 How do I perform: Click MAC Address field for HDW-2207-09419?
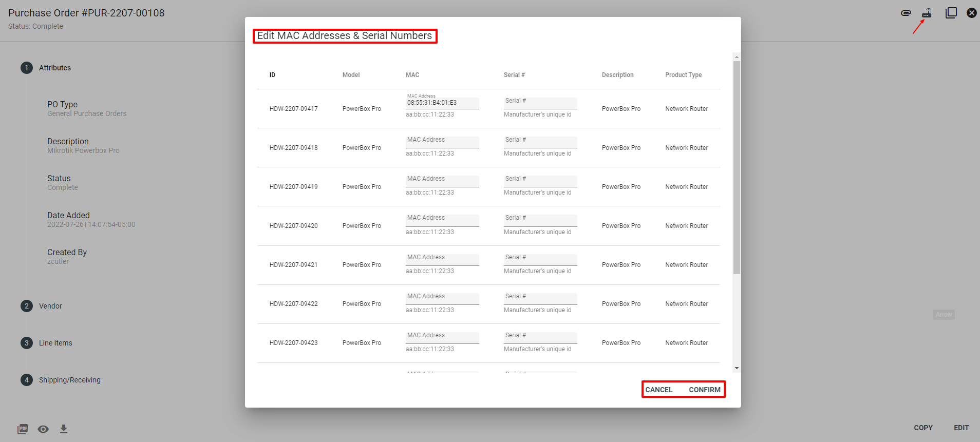point(442,181)
